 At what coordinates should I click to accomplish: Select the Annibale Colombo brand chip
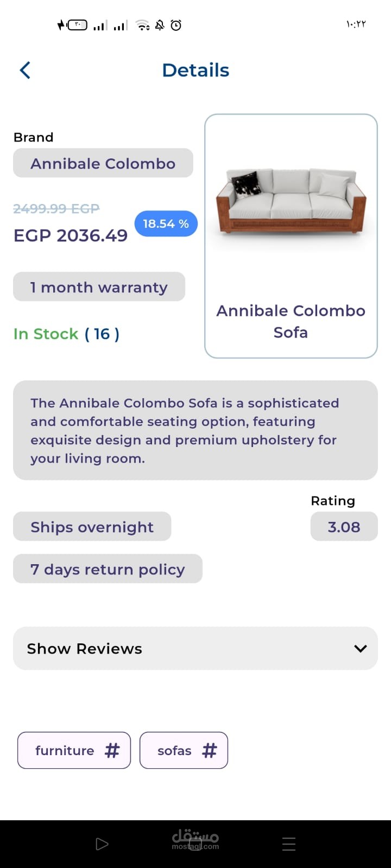103,163
